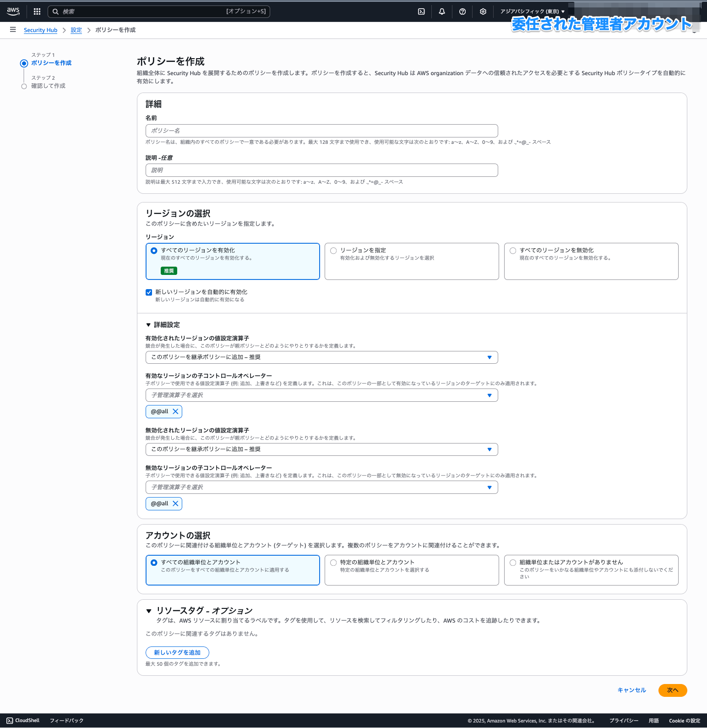Screen dimensions: 707x728
Task: Open Cookie の設定 footer link
Action: (685, 721)
